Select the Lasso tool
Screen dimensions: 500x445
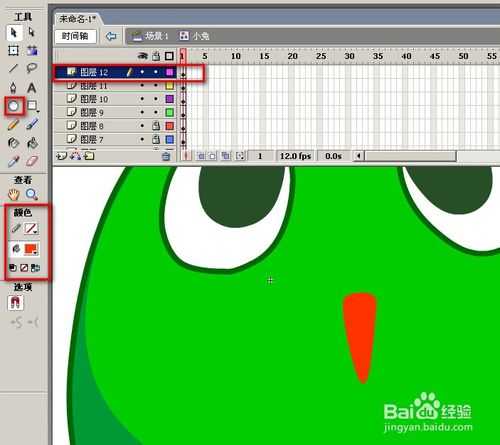coord(32,68)
